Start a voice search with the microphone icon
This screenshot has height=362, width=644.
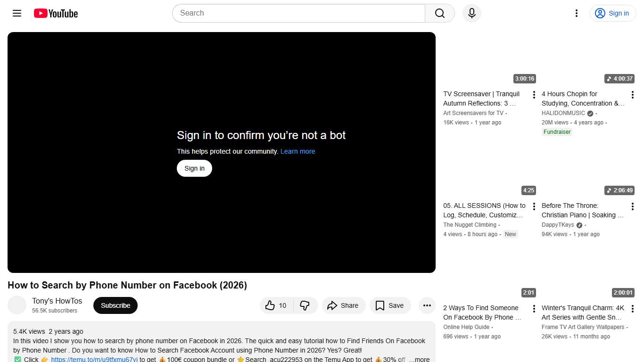(x=471, y=13)
